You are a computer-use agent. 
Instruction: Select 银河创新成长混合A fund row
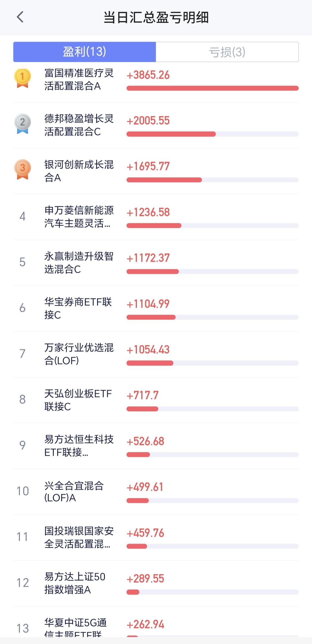[x=156, y=171]
